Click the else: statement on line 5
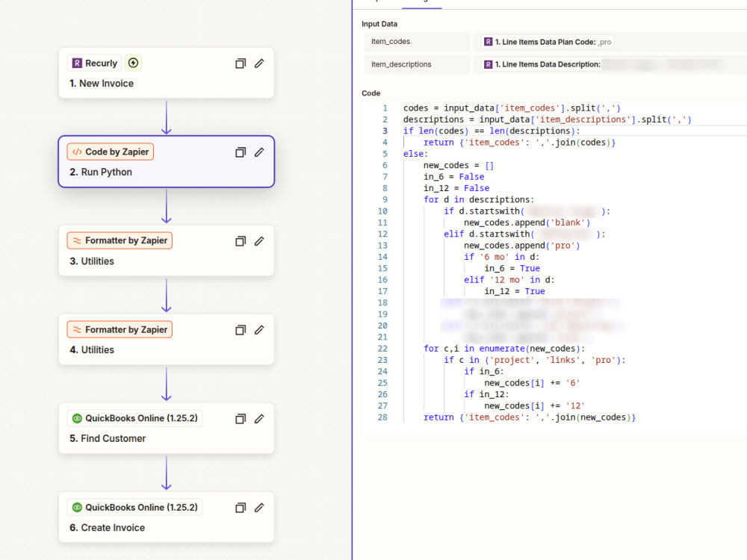This screenshot has width=747, height=560. pos(415,154)
